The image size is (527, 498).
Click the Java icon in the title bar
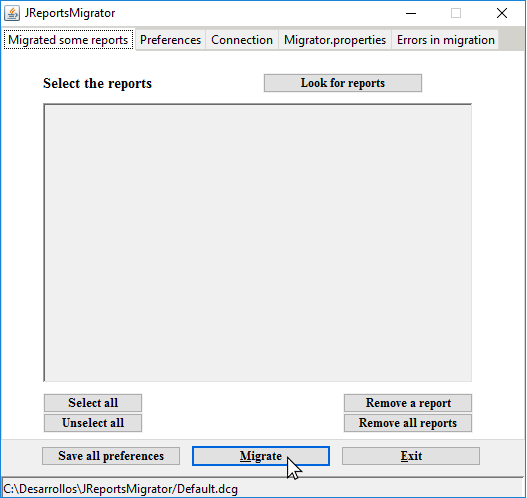click(x=12, y=13)
